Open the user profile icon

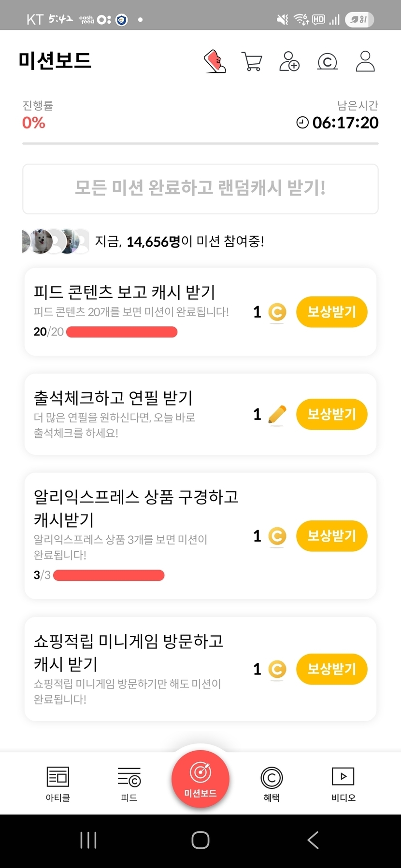pyautogui.click(x=365, y=61)
